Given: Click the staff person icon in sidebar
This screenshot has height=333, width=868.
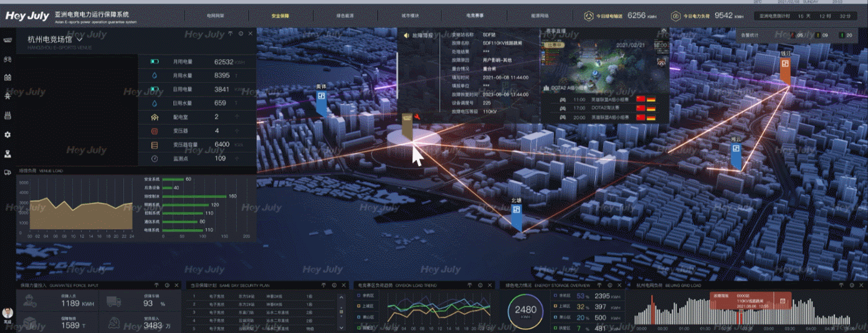Looking at the screenshot, I should tap(8, 153).
